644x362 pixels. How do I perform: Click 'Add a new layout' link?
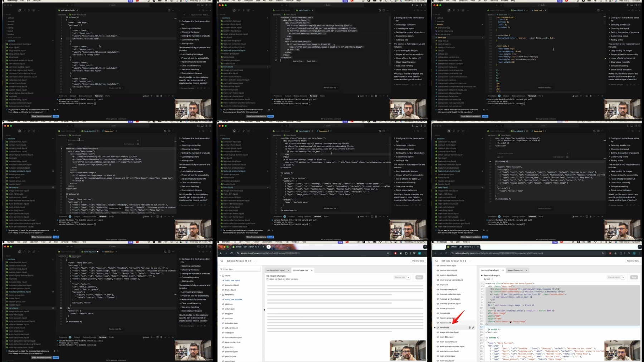233,280
